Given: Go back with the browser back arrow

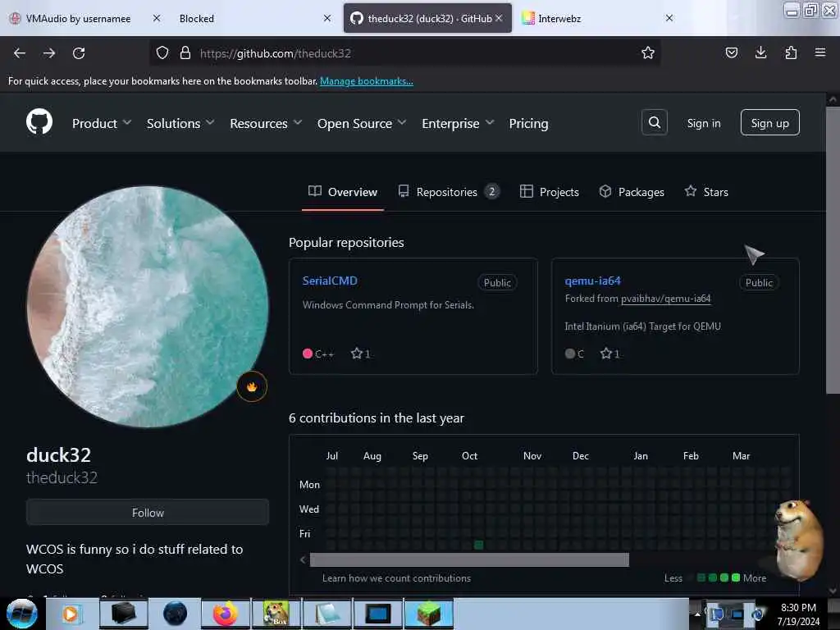Looking at the screenshot, I should coord(20,53).
